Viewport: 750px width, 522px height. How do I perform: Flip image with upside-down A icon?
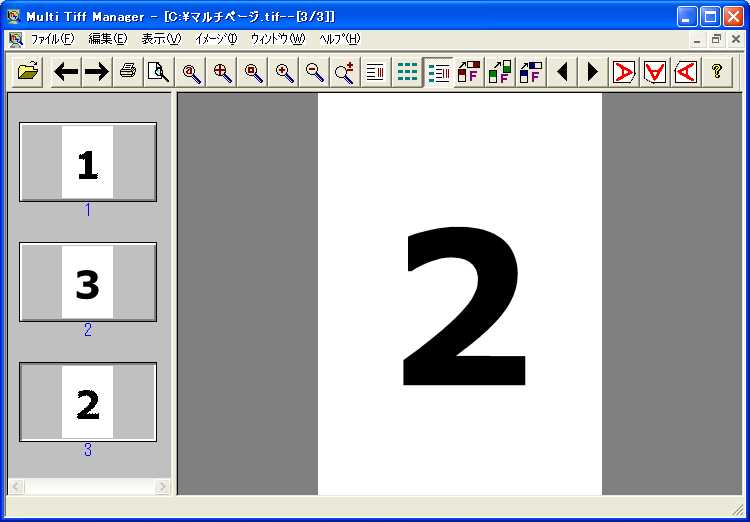(655, 72)
